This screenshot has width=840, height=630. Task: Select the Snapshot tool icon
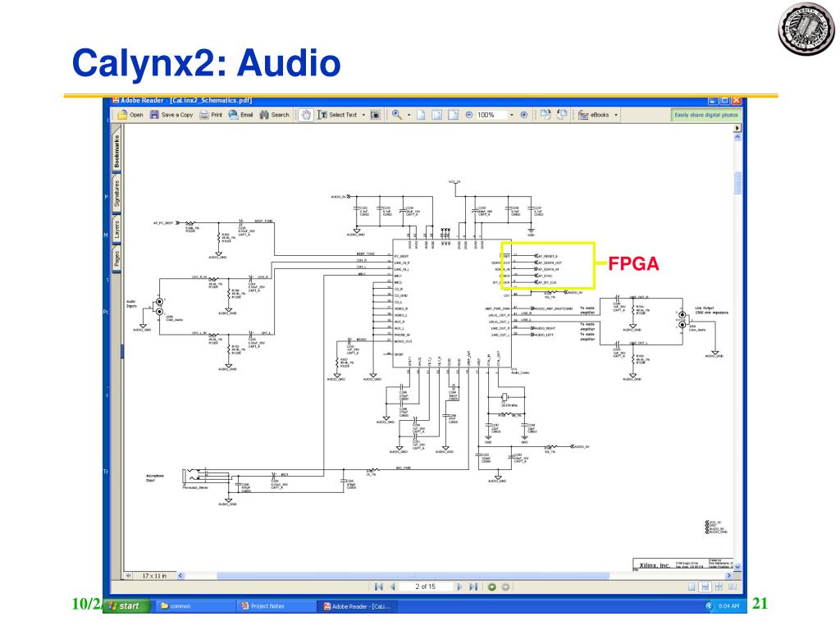376,115
